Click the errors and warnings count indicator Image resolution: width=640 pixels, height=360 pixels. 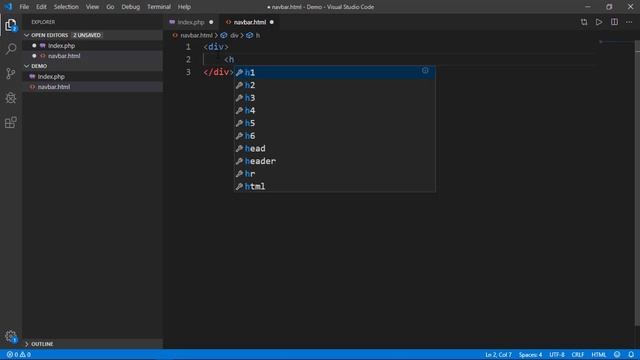pyautogui.click(x=19, y=355)
